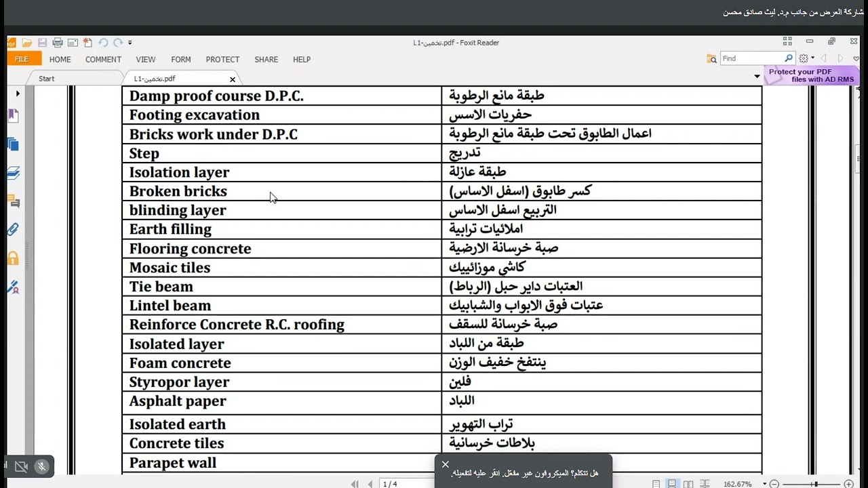The width and height of the screenshot is (868, 488).
Task: Open the Bookmarks panel icon
Action: (x=13, y=116)
